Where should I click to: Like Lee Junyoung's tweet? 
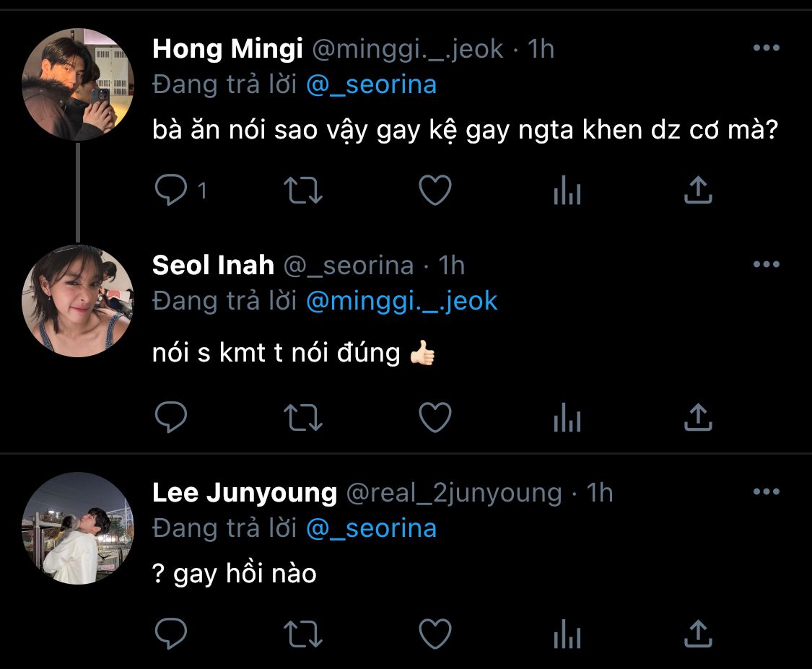435,634
